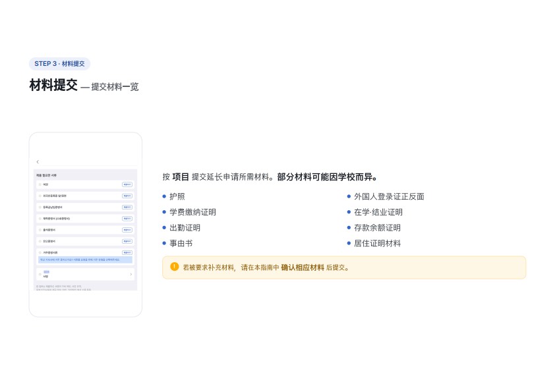
Task: Click the small tag above 서명
Action: click(x=46, y=271)
